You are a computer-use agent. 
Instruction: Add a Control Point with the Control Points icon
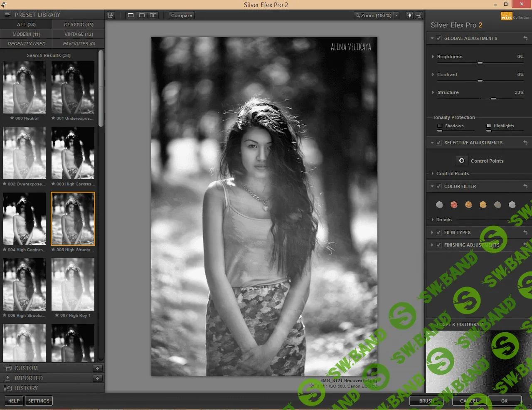pyautogui.click(x=461, y=161)
